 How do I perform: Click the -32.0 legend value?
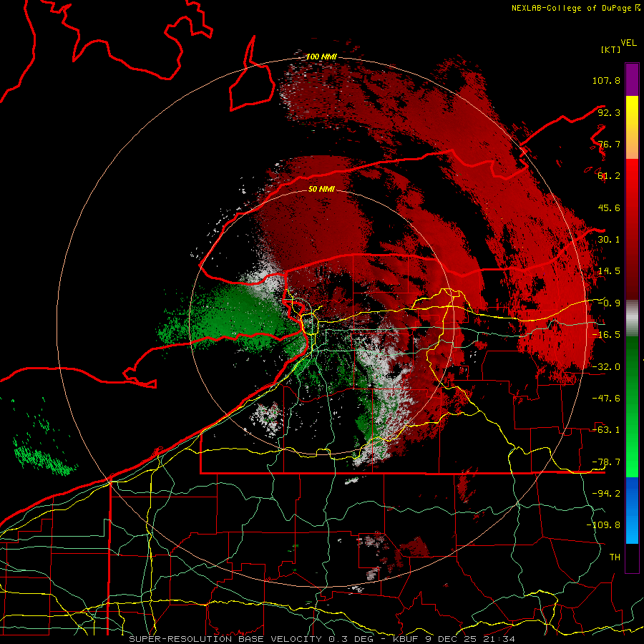tap(606, 367)
